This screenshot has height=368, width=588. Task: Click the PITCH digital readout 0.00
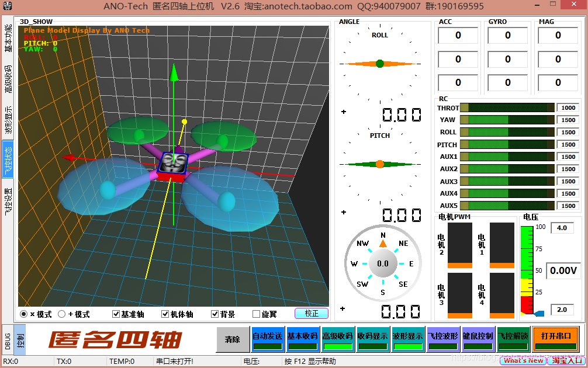[x=401, y=215]
